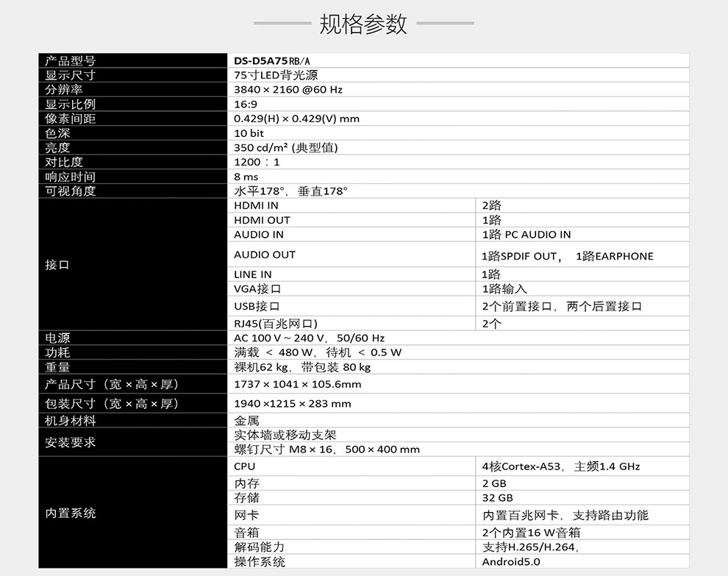
Task: Click the 内存 row label
Action: [x=246, y=483]
